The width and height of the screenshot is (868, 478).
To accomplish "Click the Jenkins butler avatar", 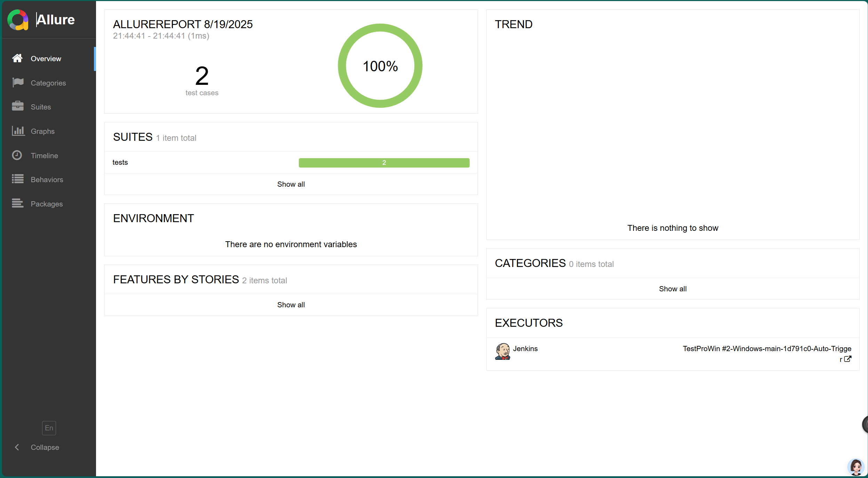I will (x=502, y=351).
